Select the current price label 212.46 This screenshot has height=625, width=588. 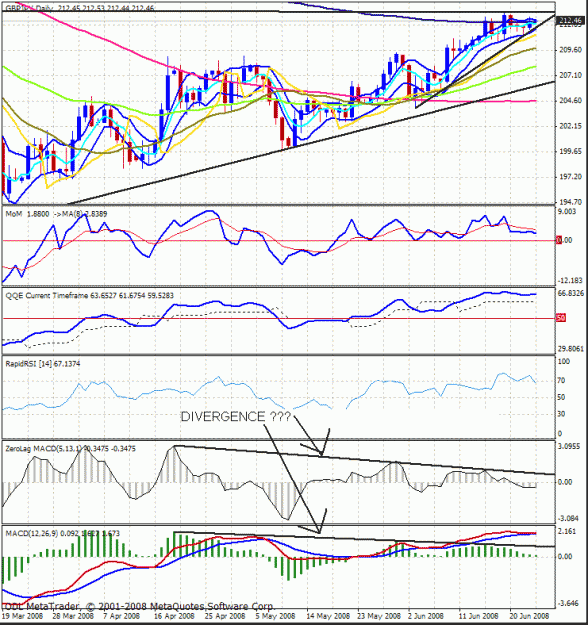pos(570,20)
